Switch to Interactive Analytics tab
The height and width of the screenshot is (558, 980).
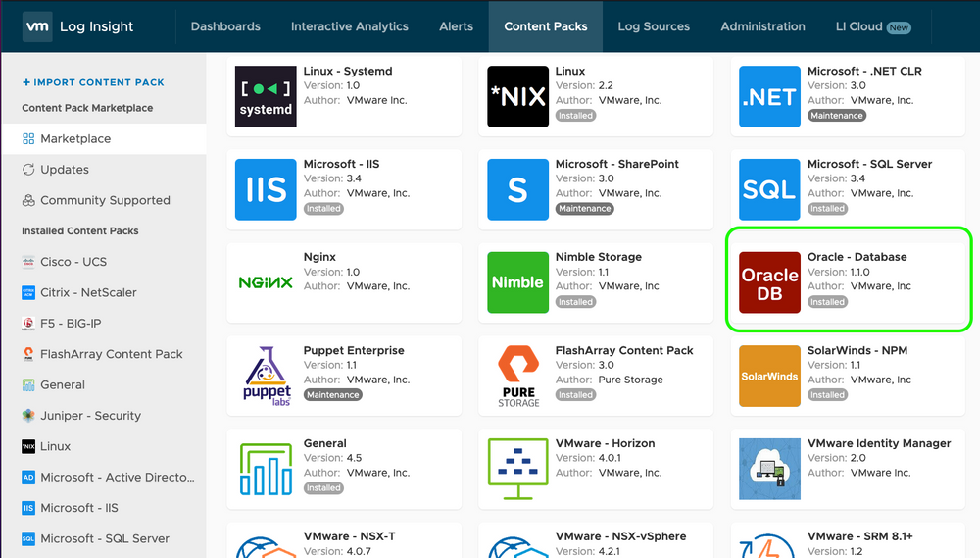click(x=350, y=26)
